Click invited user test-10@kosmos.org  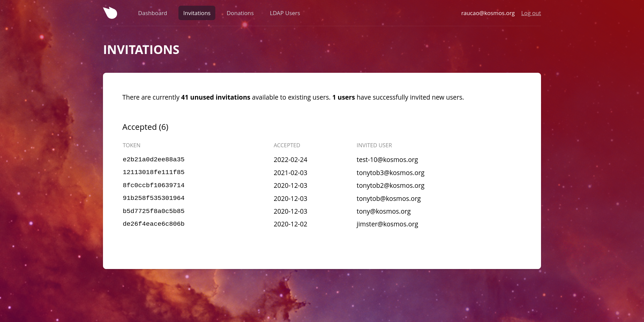[387, 160]
